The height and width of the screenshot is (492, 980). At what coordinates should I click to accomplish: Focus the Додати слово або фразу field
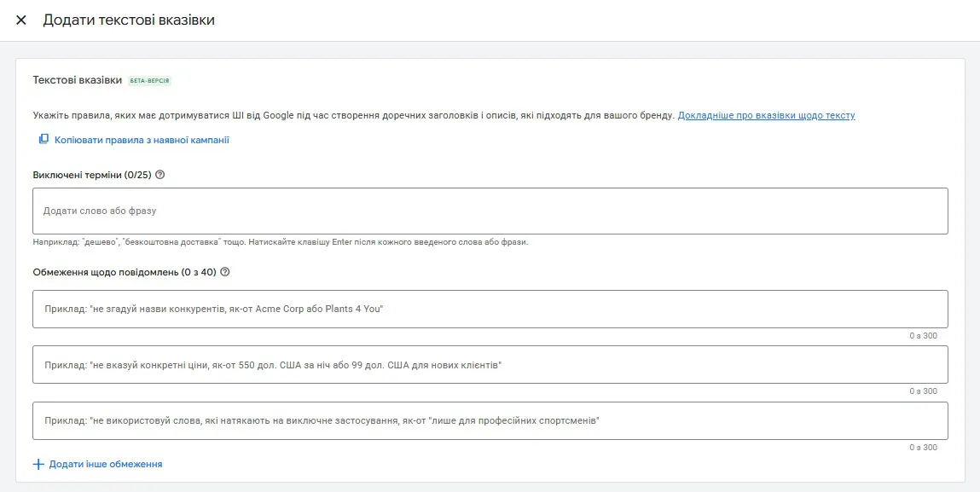point(490,211)
